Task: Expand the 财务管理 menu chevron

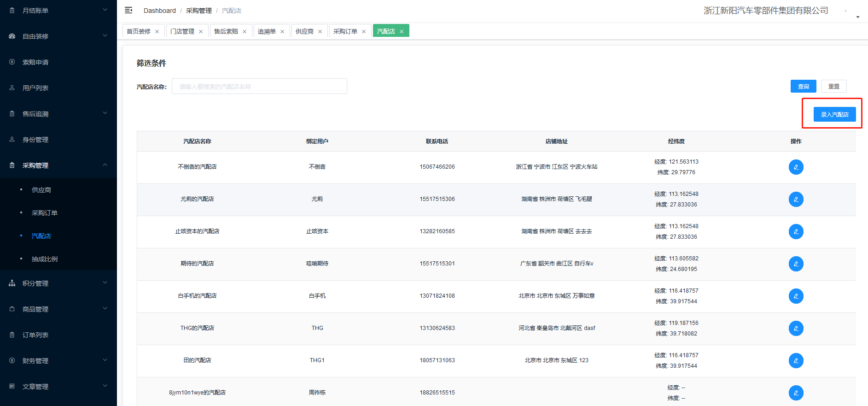Action: (105, 360)
